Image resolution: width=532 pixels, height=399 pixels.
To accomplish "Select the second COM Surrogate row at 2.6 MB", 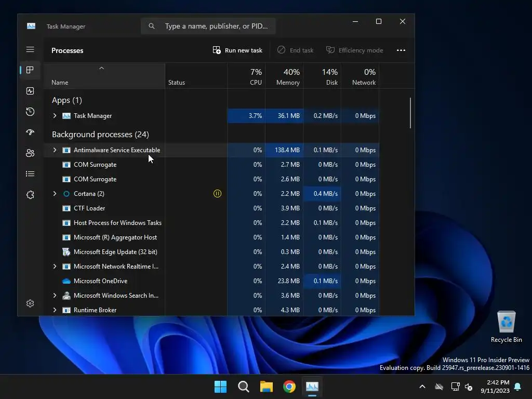I will tap(212, 179).
